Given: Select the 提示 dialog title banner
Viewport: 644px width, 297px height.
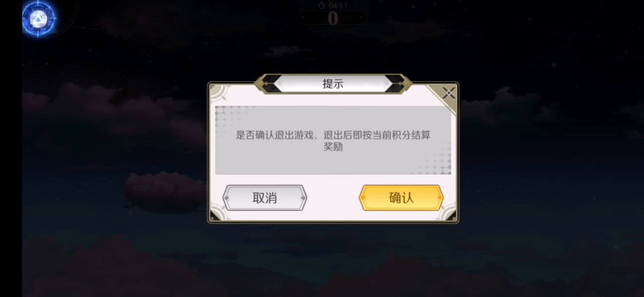Looking at the screenshot, I should tap(333, 84).
